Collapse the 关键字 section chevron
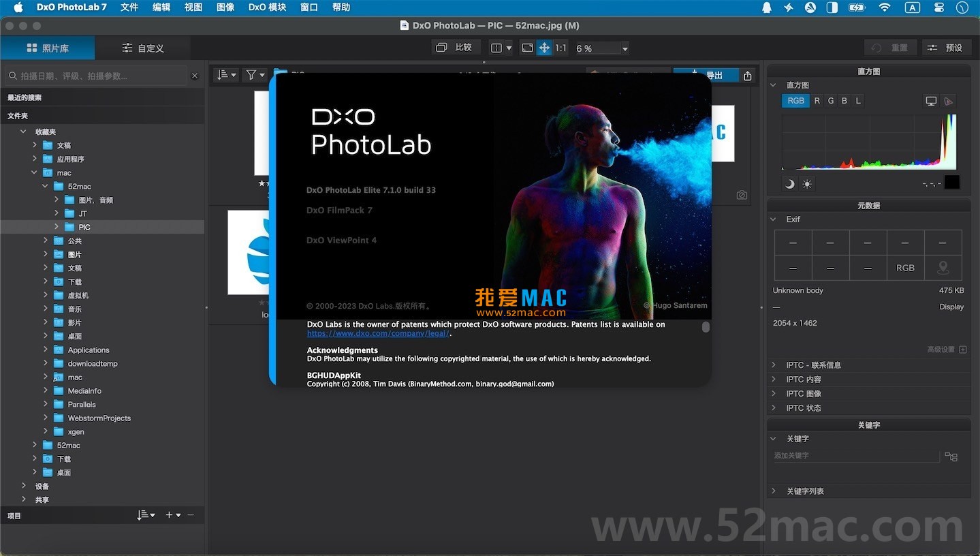980x556 pixels. (774, 439)
